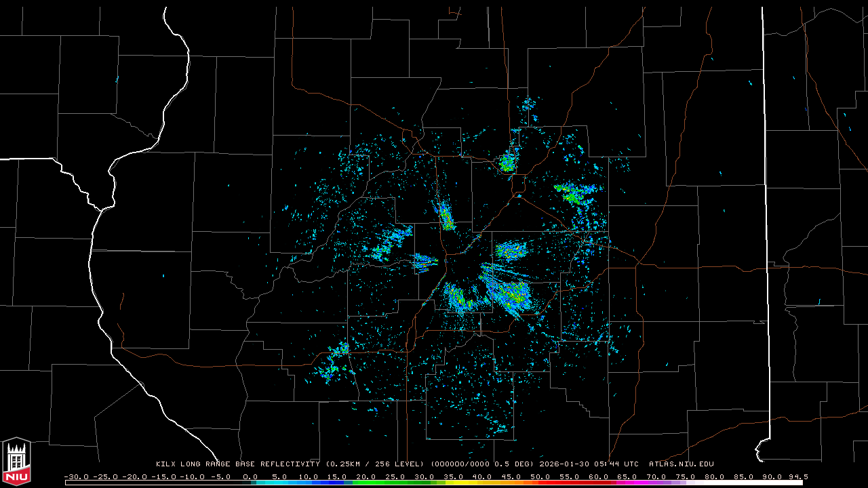This screenshot has width=868, height=488.
Task: Click the 5.0 scale label
Action: tap(279, 476)
